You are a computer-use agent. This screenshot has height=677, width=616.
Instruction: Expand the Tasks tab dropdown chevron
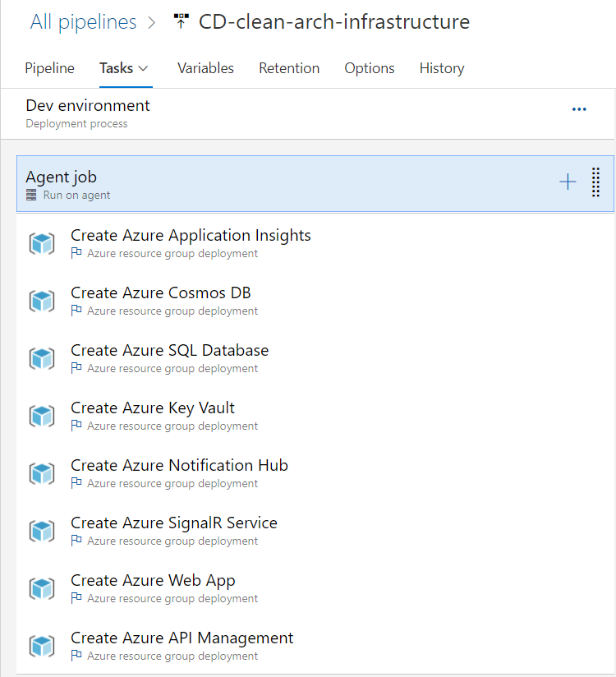point(143,69)
